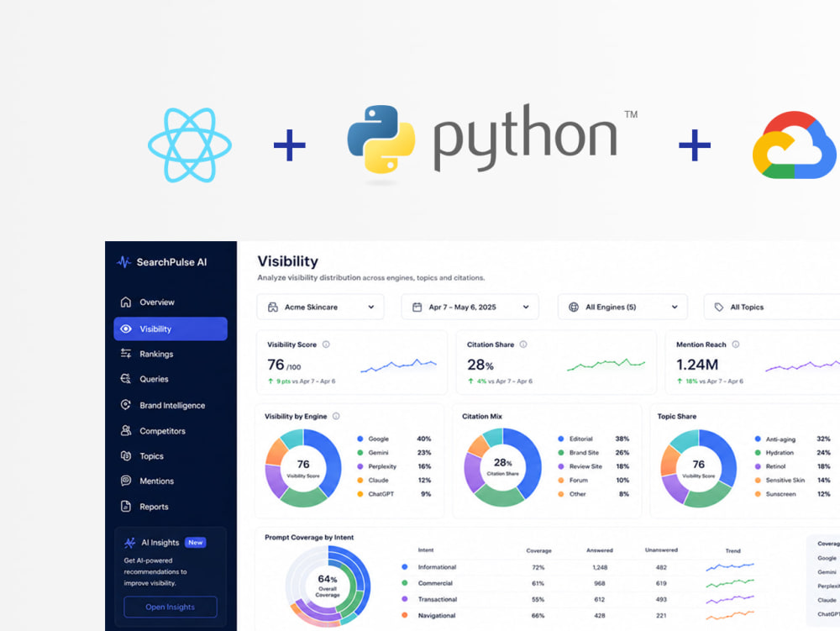840x631 pixels.
Task: Click the Gemini legend entry
Action: (x=394, y=453)
